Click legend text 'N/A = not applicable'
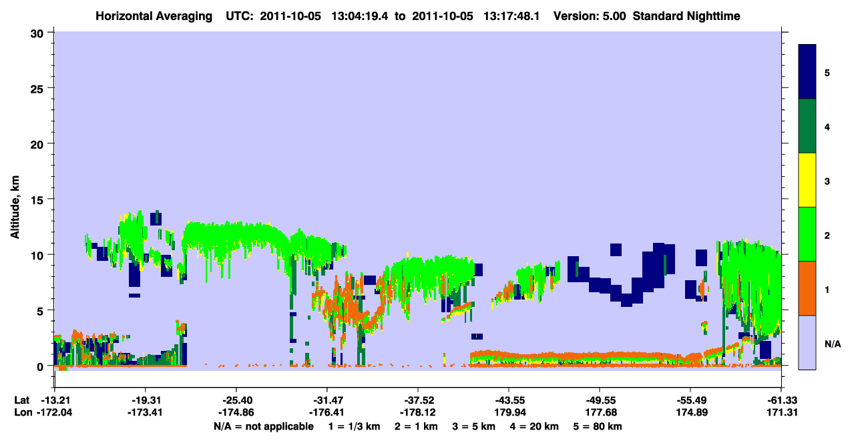This screenshot has height=445, width=868. coord(264,426)
